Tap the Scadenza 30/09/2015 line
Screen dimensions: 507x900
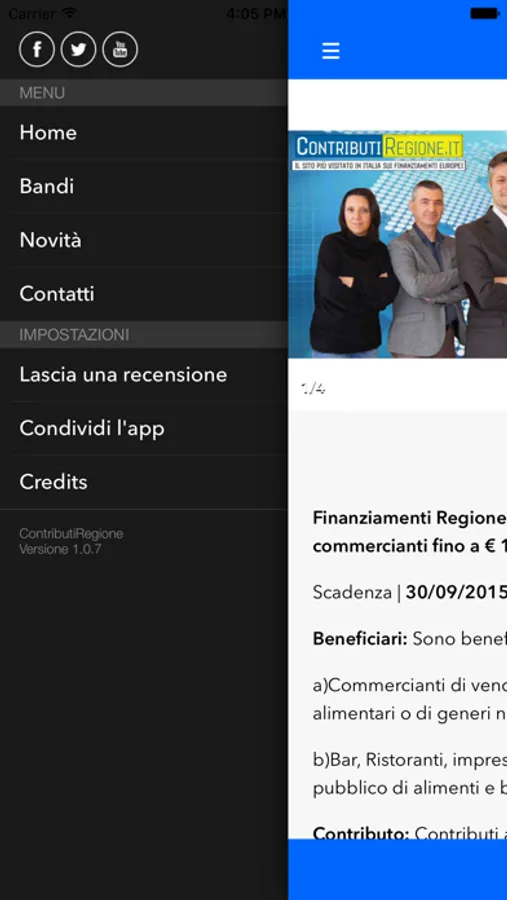(x=409, y=592)
